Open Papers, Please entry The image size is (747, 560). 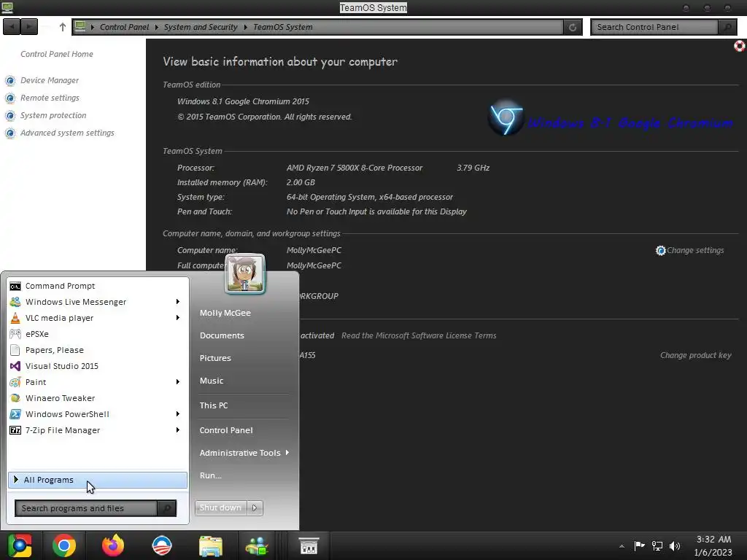click(x=54, y=350)
